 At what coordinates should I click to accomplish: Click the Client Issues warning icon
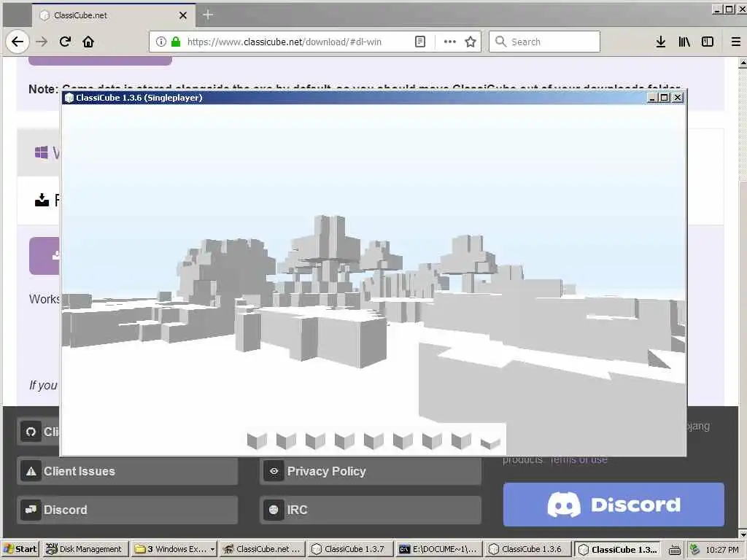(31, 471)
